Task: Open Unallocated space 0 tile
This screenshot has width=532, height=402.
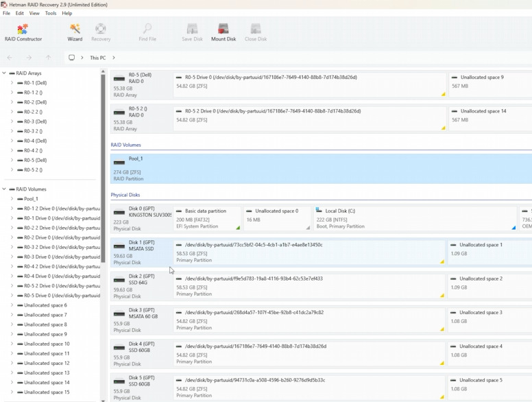Action: pyautogui.click(x=277, y=219)
